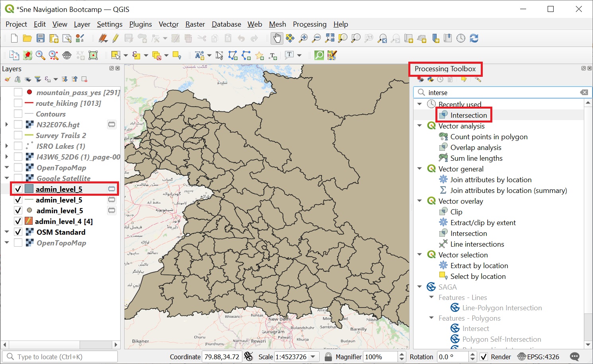Manage map themes via the eye icon

[x=28, y=79]
